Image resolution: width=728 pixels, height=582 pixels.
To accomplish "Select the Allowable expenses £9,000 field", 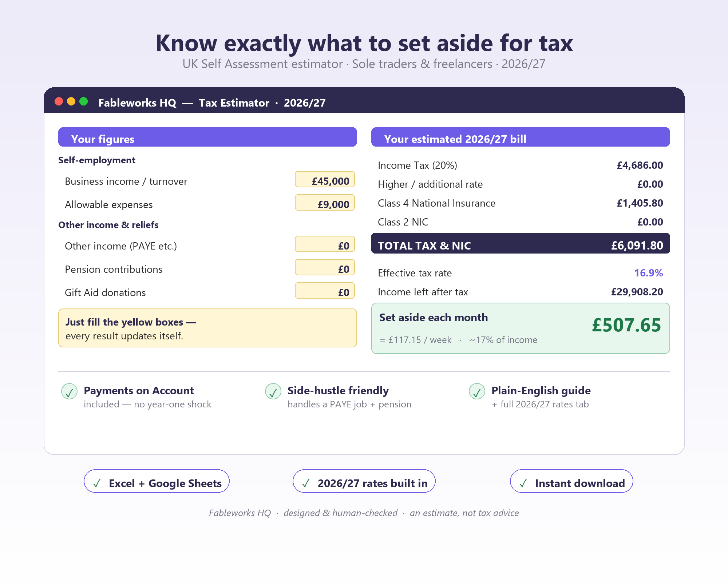I will pyautogui.click(x=325, y=203).
